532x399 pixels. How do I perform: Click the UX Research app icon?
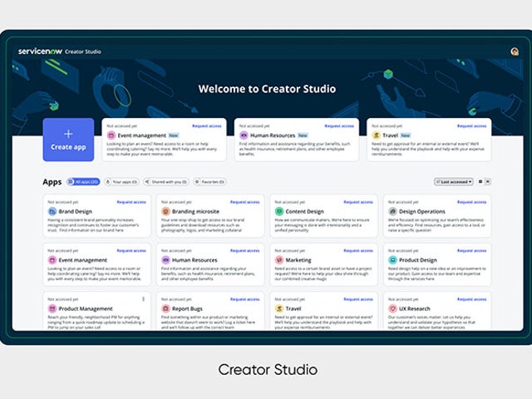coord(392,308)
